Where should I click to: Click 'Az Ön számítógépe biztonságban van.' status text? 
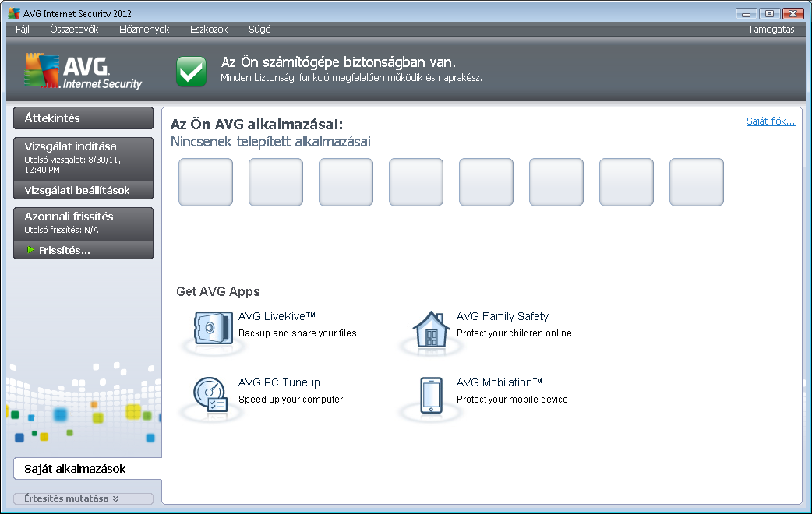[x=338, y=62]
